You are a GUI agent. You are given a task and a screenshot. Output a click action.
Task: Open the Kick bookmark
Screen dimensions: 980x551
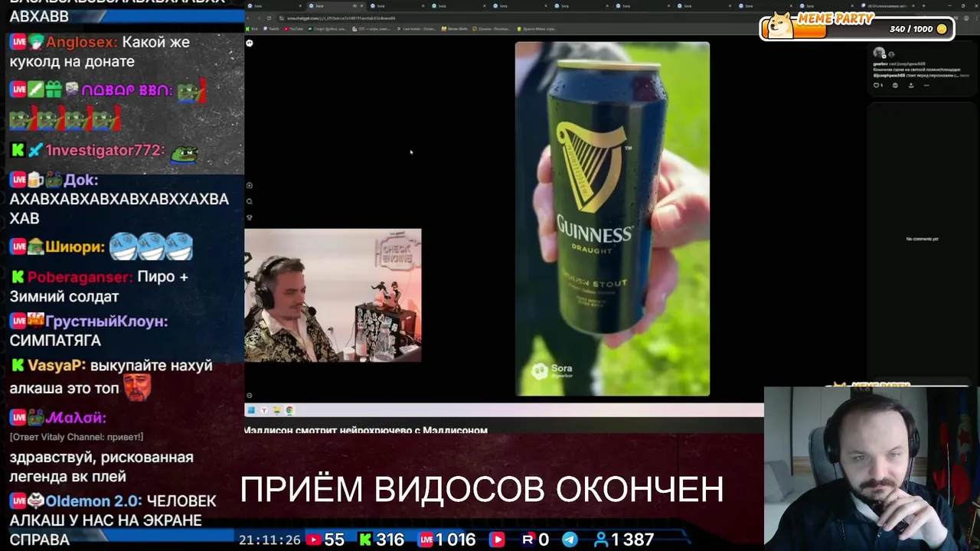pyautogui.click(x=252, y=29)
